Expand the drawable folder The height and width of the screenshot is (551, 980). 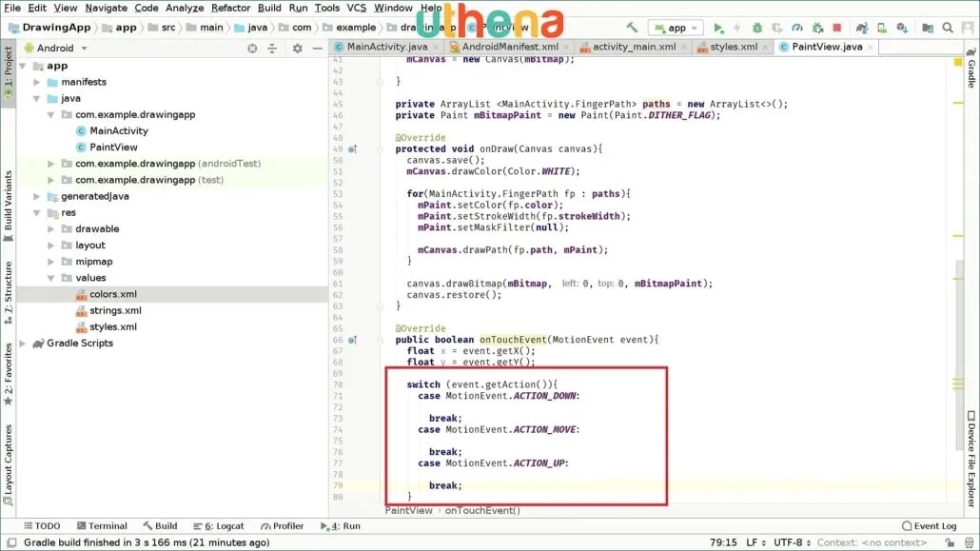pyautogui.click(x=51, y=229)
